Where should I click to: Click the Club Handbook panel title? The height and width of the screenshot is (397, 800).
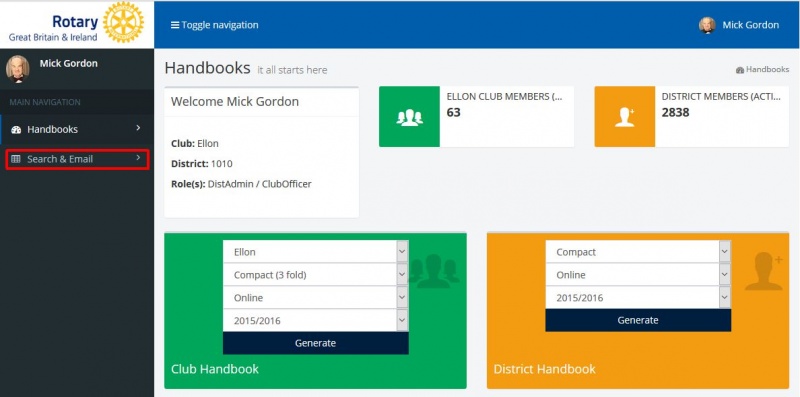[215, 369]
